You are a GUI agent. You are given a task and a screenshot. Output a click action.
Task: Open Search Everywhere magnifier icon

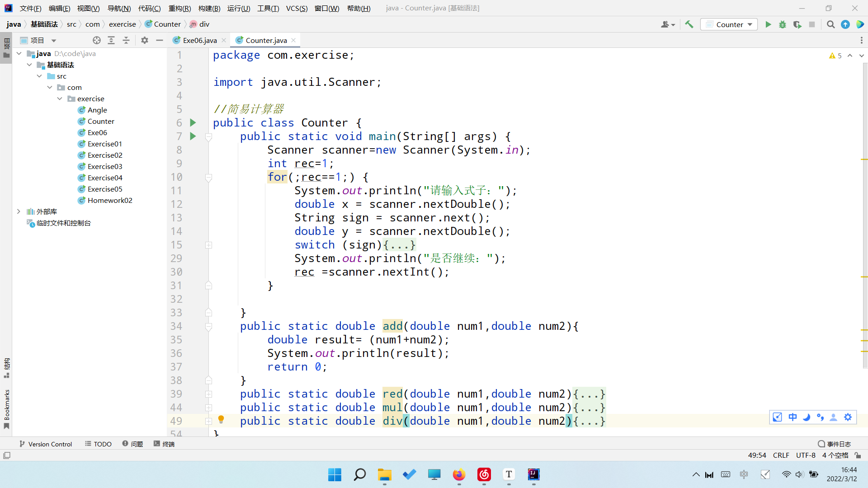click(830, 24)
